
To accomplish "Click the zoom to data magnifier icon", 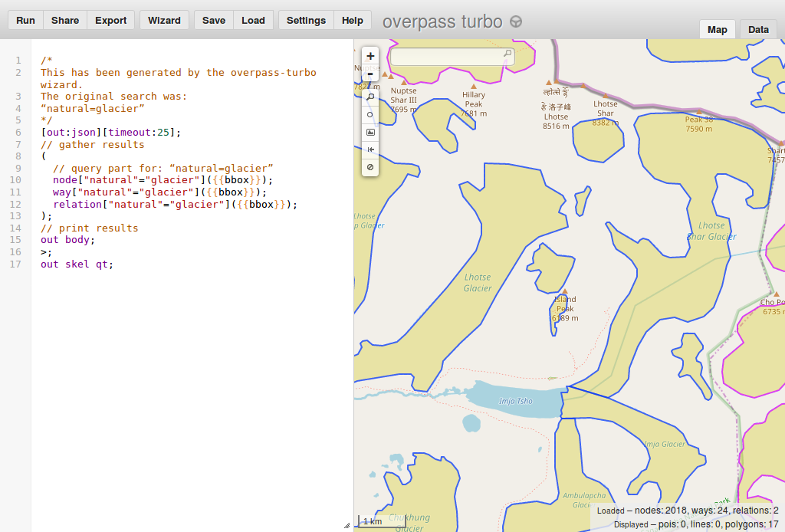I will 370,97.
